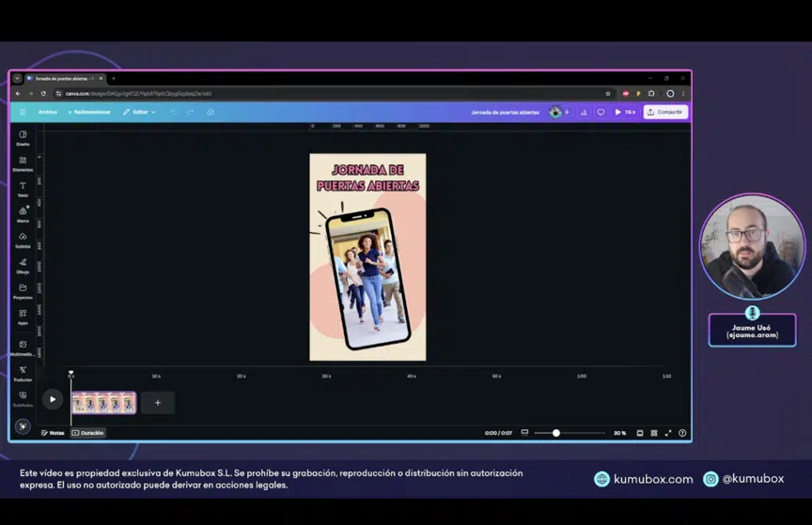Screen dimensions: 812x525
Task: Click the Duración button
Action: point(88,433)
